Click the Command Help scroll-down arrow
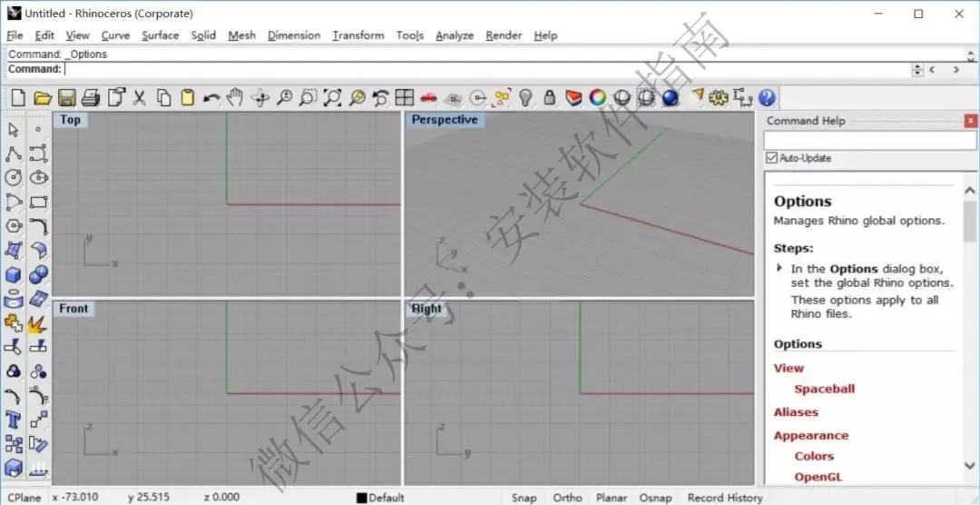Viewport: 980px width, 505px height. 969,466
